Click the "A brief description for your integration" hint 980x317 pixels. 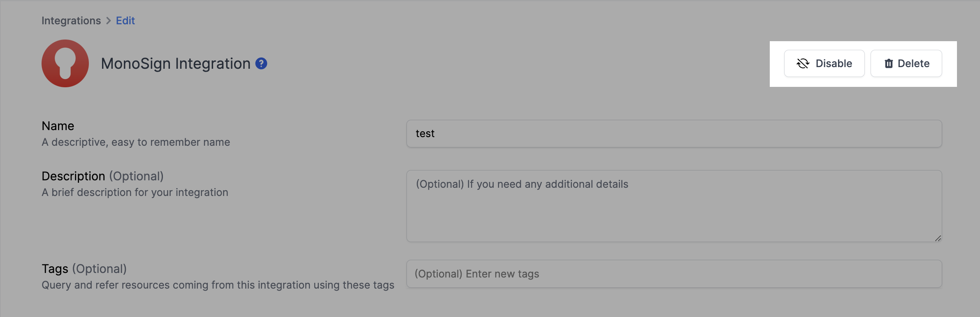[135, 192]
